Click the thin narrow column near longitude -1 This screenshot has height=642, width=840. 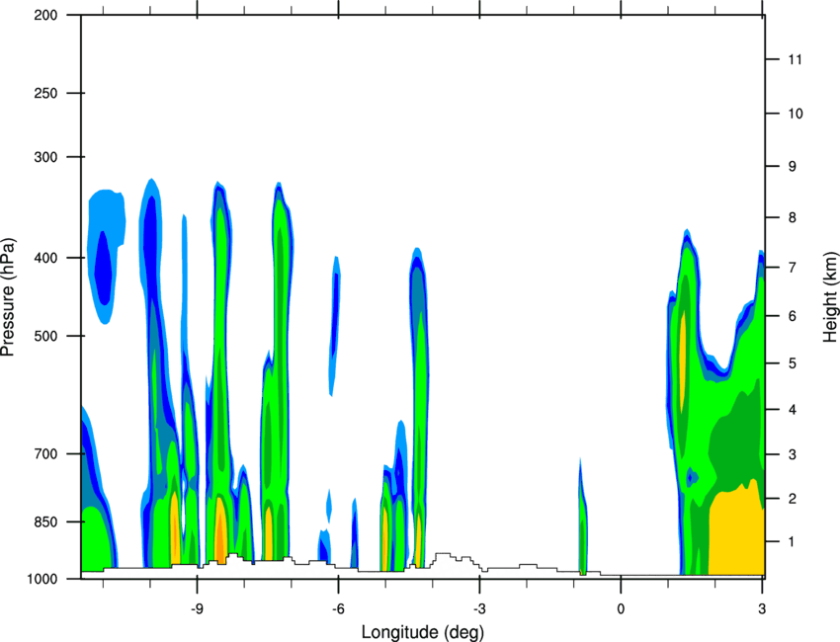pos(582,517)
